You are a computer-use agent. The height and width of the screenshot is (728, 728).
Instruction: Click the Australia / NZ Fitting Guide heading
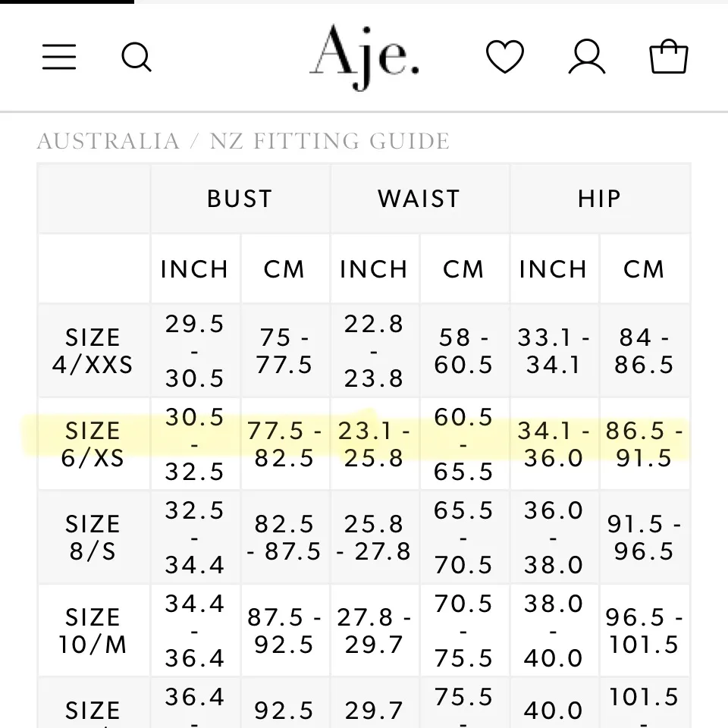243,141
